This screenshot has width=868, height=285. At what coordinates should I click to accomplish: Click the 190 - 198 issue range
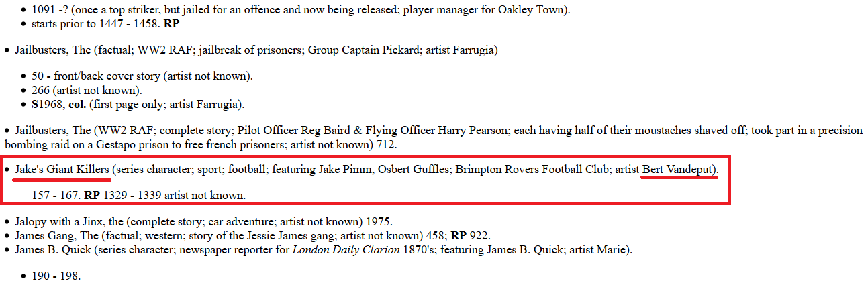coord(56,276)
